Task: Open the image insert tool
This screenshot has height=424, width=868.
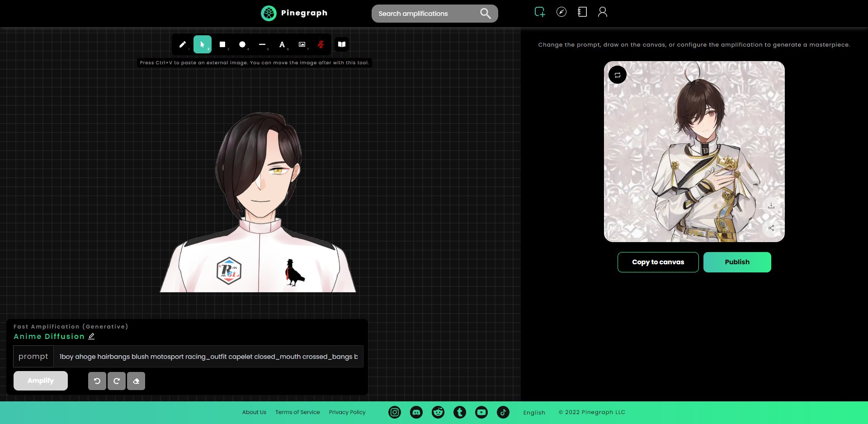Action: (x=302, y=44)
